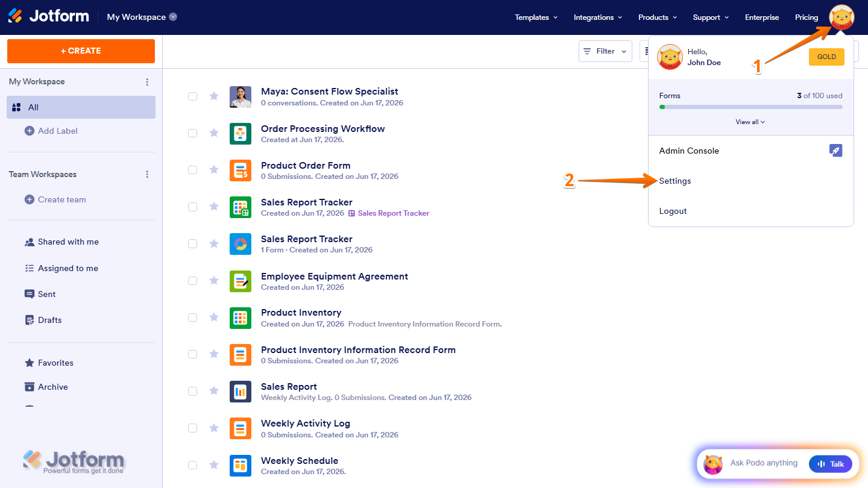Select checkbox for Order Processing Workflow
Viewport: 868px width, 488px height.
[192, 133]
